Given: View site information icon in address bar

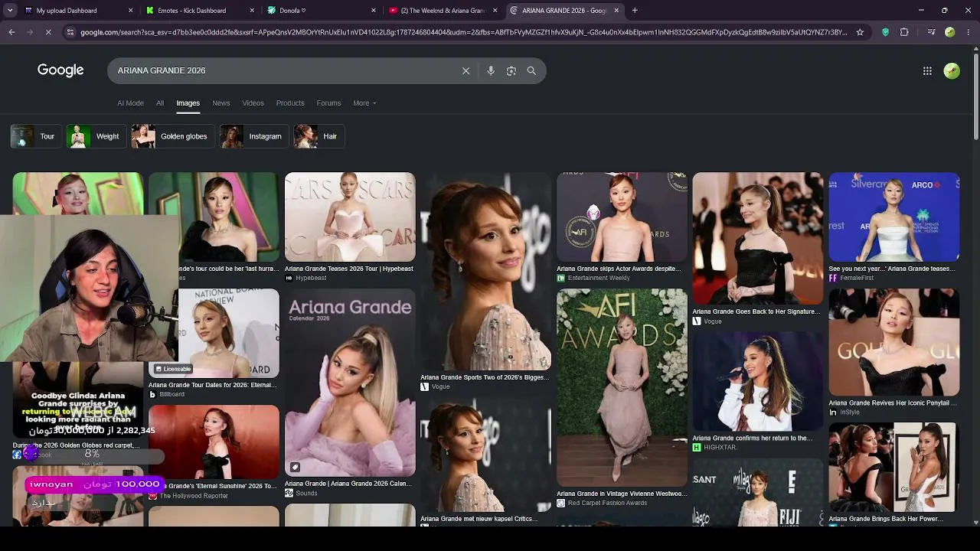Looking at the screenshot, I should click(70, 32).
